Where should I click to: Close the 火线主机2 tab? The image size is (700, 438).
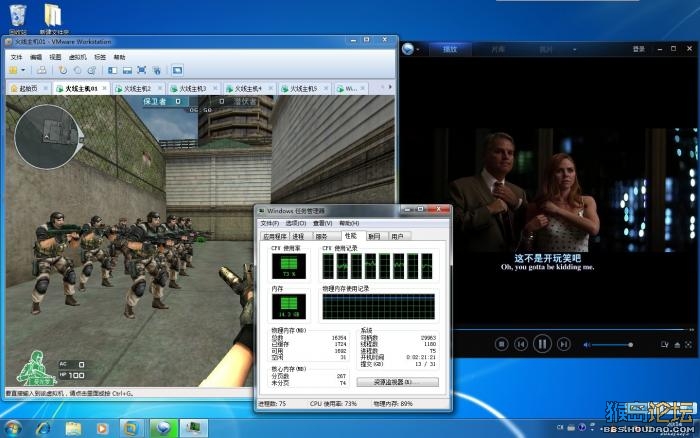[x=160, y=88]
